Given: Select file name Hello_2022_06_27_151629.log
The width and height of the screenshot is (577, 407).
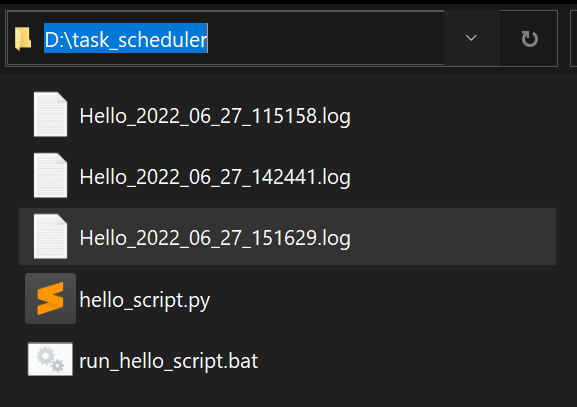Looking at the screenshot, I should [x=215, y=238].
